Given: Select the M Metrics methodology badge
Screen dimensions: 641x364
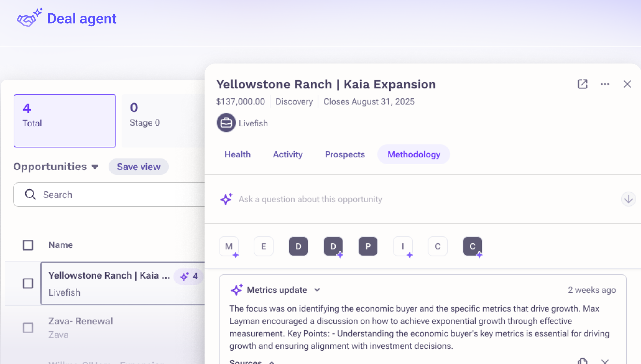Looking at the screenshot, I should 229,246.
